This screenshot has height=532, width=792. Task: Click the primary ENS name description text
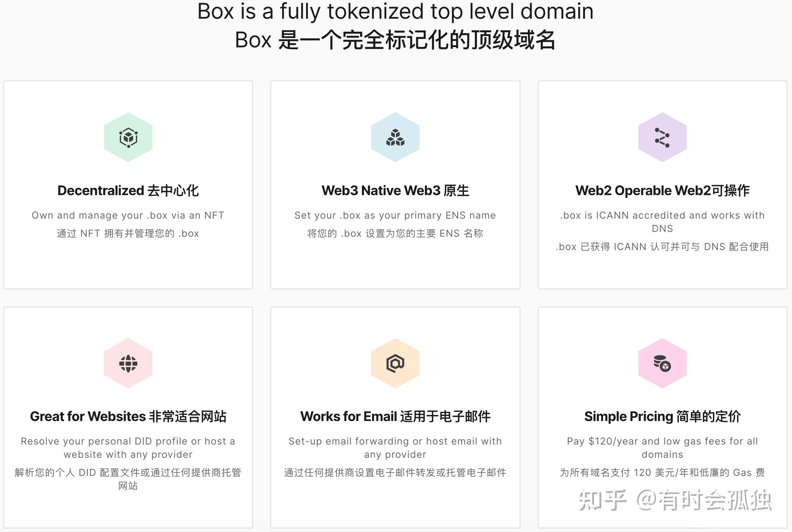[x=395, y=215]
